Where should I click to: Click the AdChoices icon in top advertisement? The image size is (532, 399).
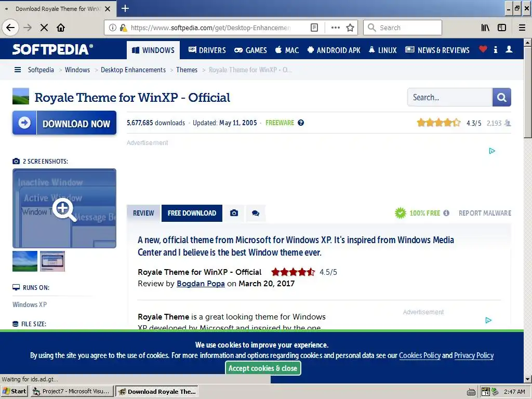pos(492,151)
